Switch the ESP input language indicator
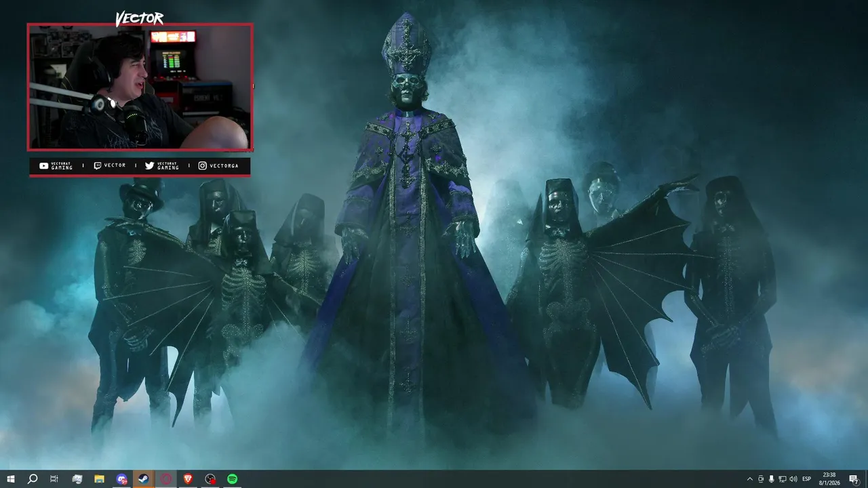This screenshot has width=868, height=488. pyautogui.click(x=807, y=479)
